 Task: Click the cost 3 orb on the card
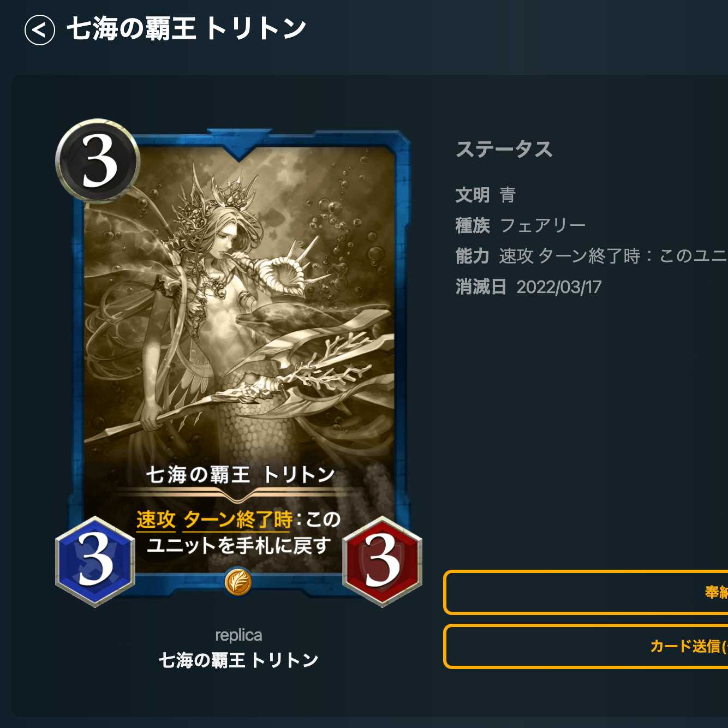98,161
